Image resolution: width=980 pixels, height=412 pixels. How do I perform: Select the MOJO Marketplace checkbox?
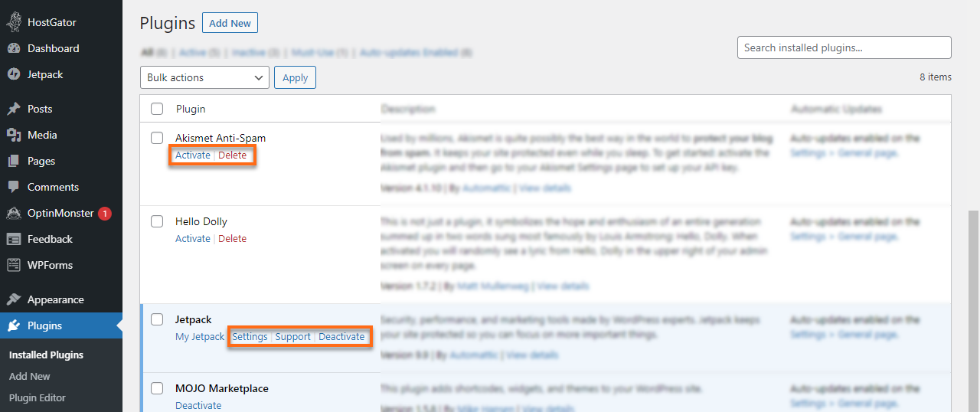(157, 388)
